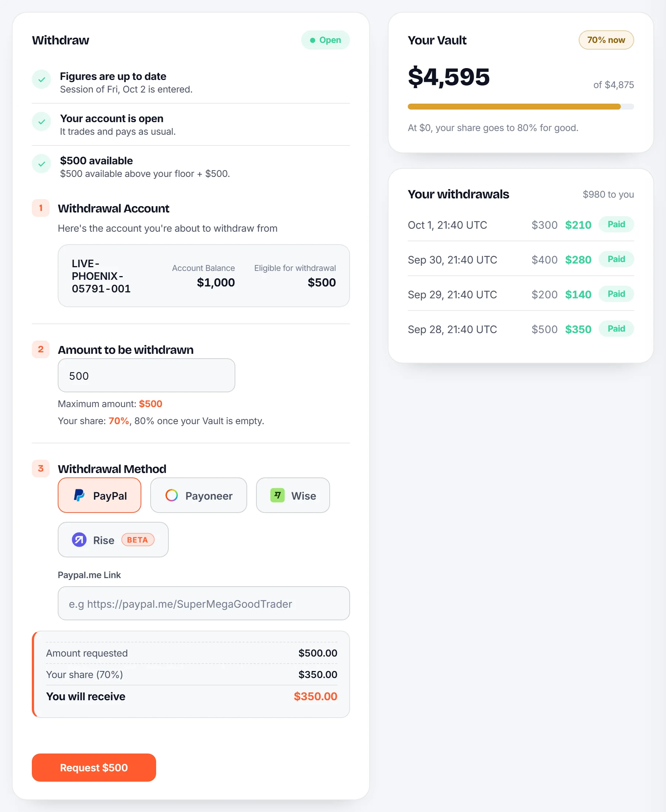Screen dimensions: 666x812
Task: Click the step 3 badge for Withdrawal Method
Action: [41, 468]
